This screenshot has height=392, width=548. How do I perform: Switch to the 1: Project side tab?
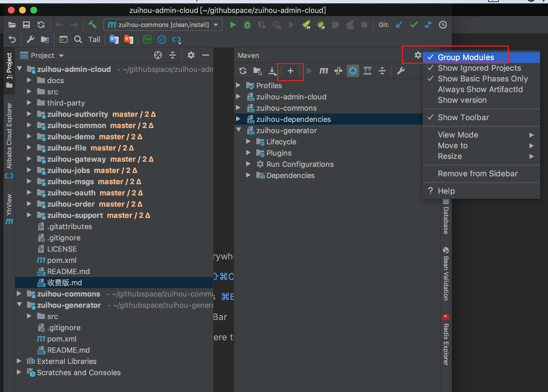tap(9, 70)
